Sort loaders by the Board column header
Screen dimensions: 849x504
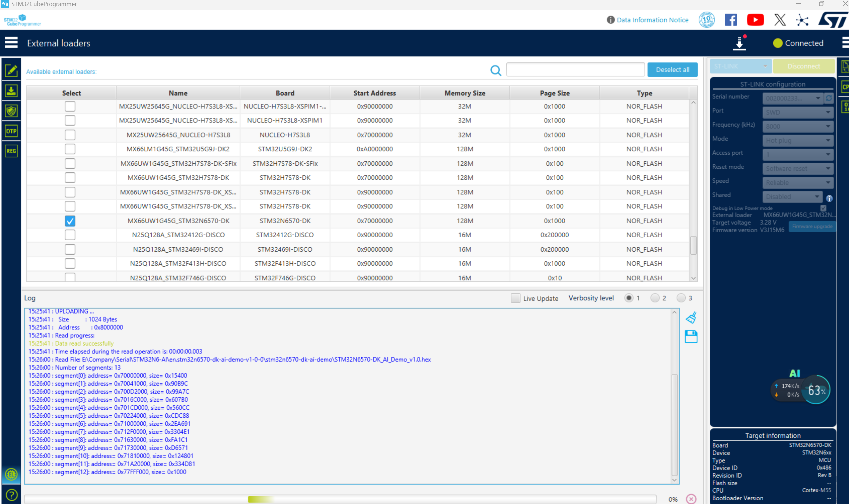click(x=285, y=93)
